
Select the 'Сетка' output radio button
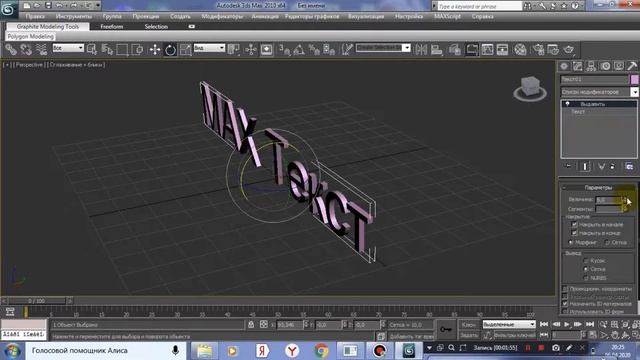pos(586,269)
